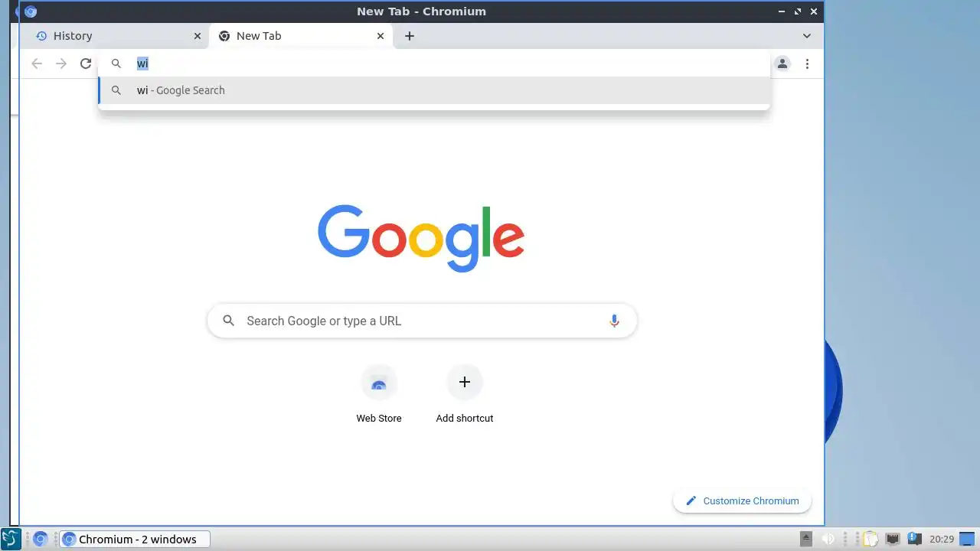Click the plus icon to add shortcut

[465, 382]
